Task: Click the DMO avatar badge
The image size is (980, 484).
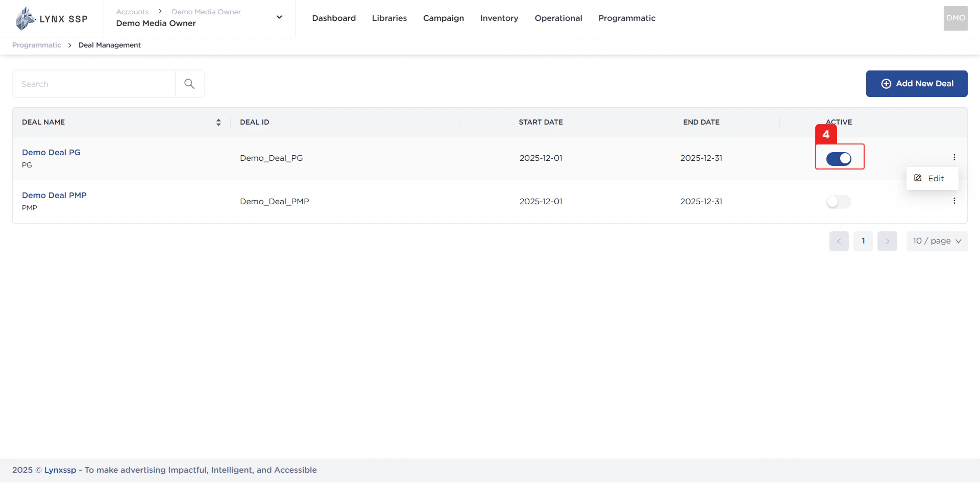Action: coord(955,18)
